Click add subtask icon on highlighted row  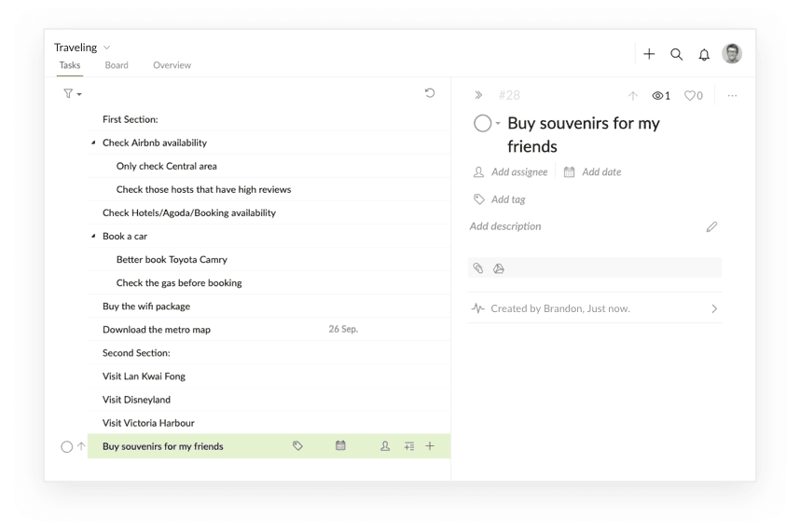408,446
